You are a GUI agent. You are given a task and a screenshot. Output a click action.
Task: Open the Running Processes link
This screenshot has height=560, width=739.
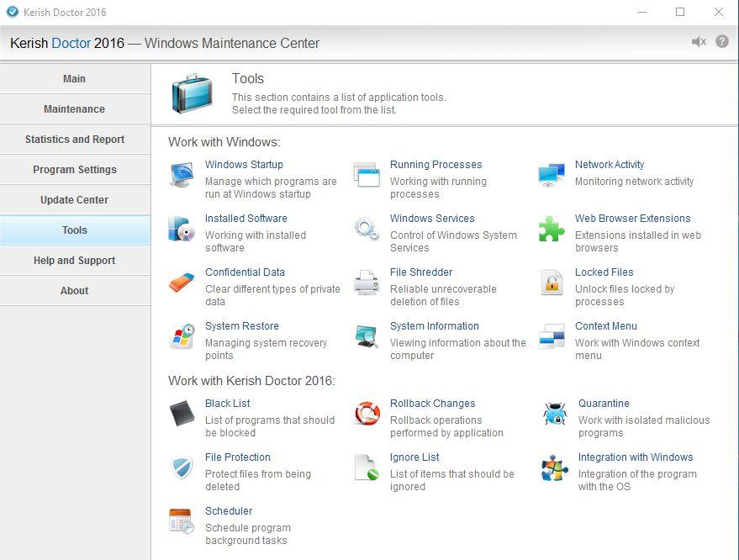(435, 165)
